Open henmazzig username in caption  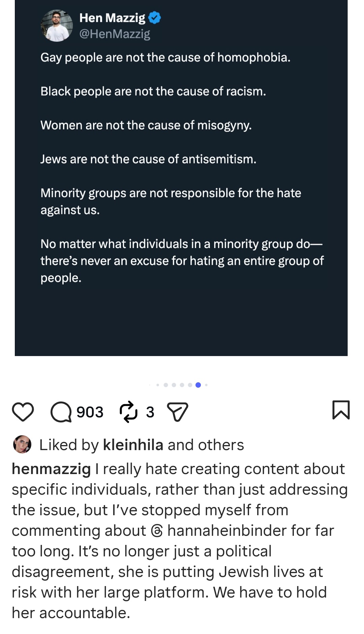click(51, 469)
